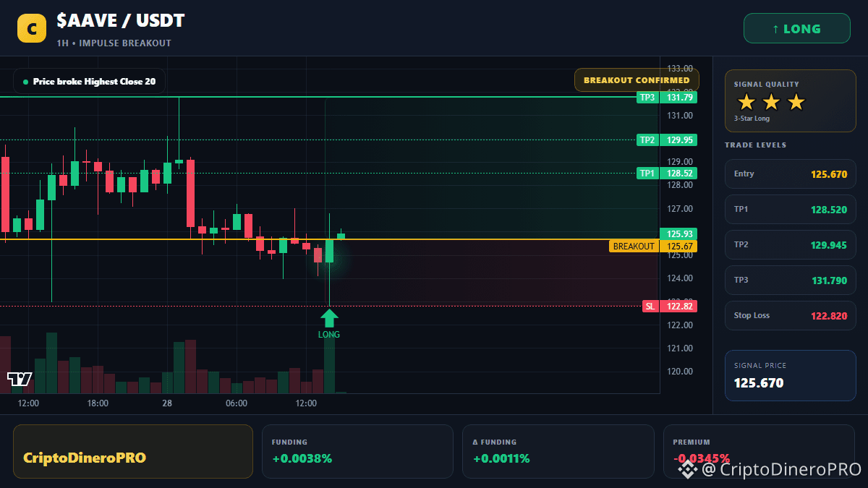This screenshot has height=488, width=868.
Task: Open the Stop Loss 122.820 row
Action: tap(790, 316)
